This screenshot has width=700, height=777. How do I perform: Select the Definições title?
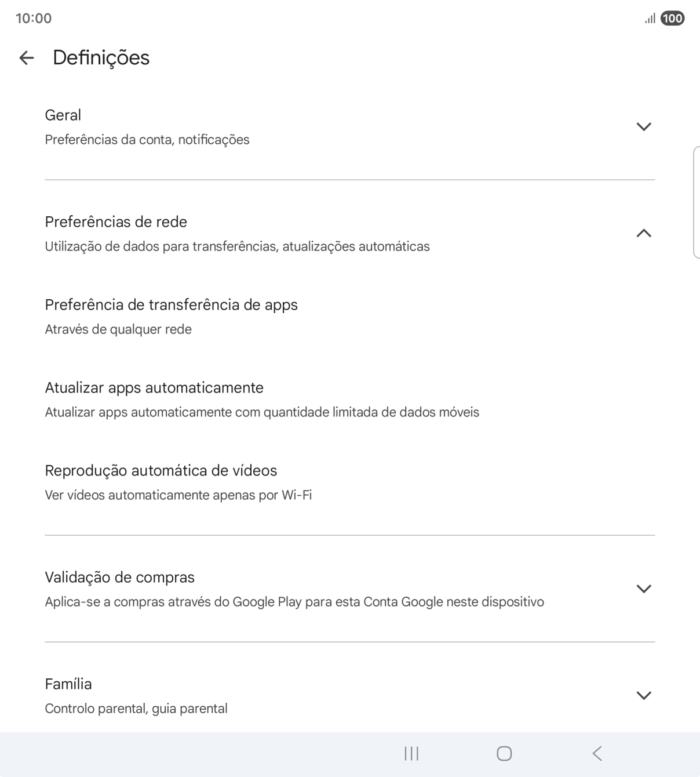100,57
